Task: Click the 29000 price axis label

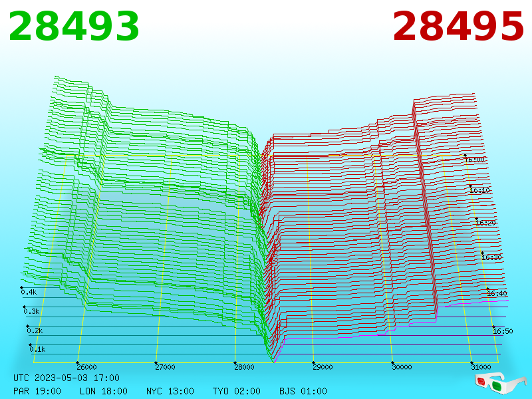Action: click(323, 367)
